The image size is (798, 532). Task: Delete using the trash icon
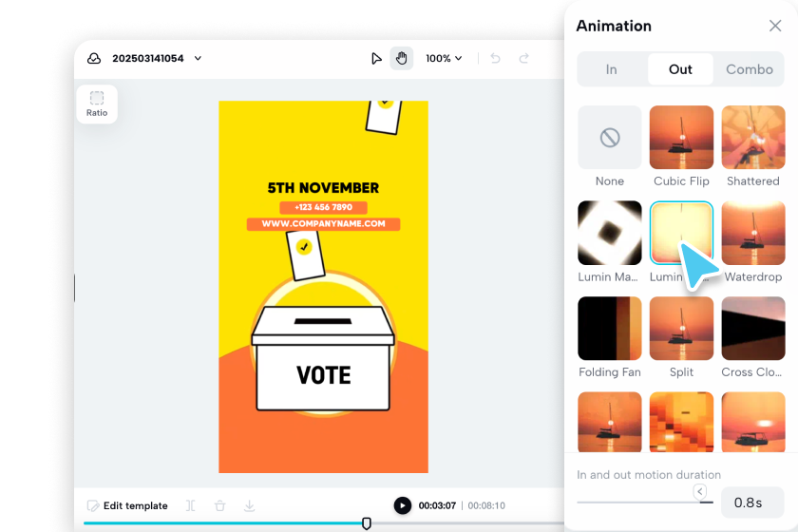[x=219, y=505]
